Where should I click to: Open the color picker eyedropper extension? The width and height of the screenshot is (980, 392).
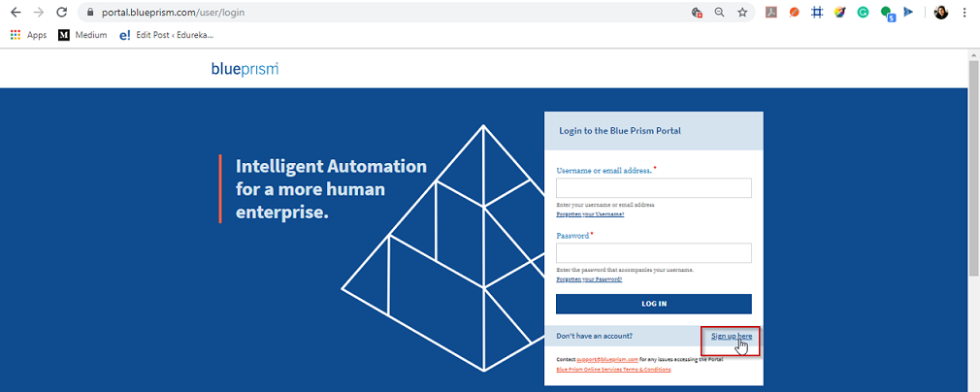click(x=839, y=12)
